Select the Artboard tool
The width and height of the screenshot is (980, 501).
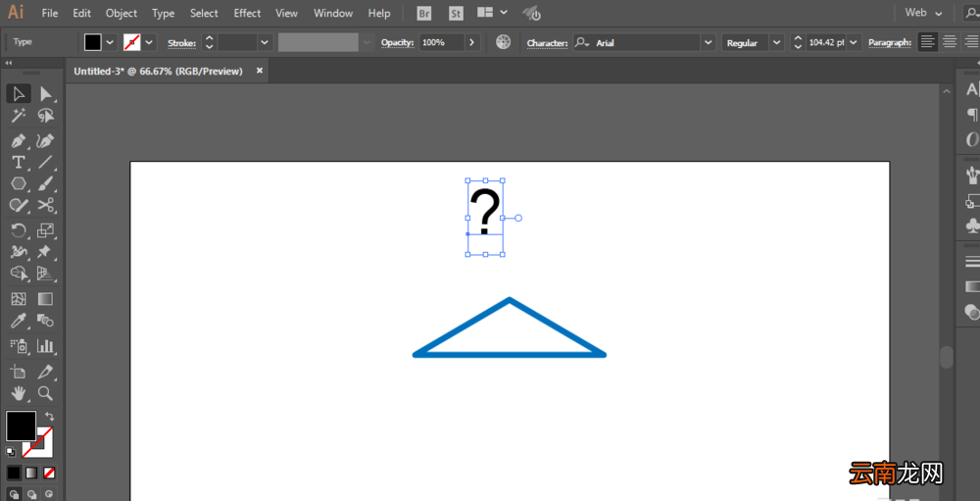click(19, 372)
